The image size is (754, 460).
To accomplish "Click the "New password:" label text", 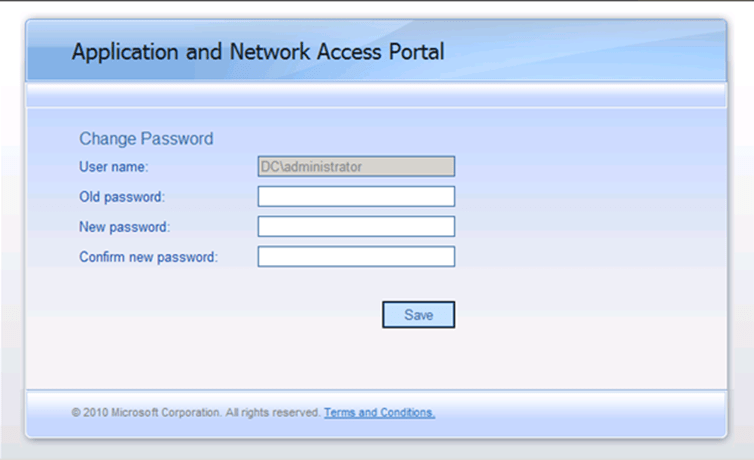I will tap(124, 227).
